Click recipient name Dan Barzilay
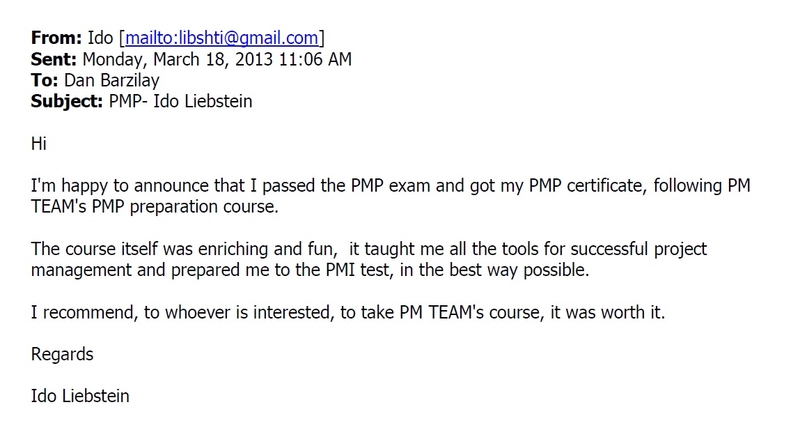 (x=112, y=81)
